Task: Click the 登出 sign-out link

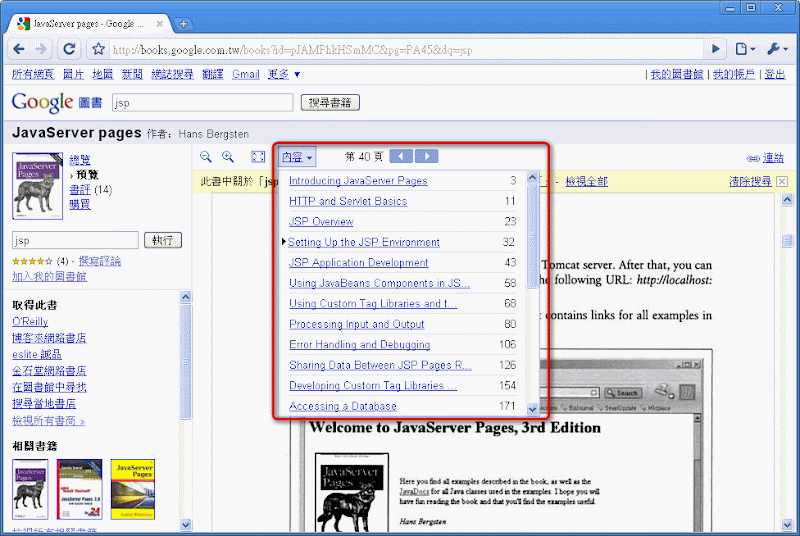Action: 774,74
